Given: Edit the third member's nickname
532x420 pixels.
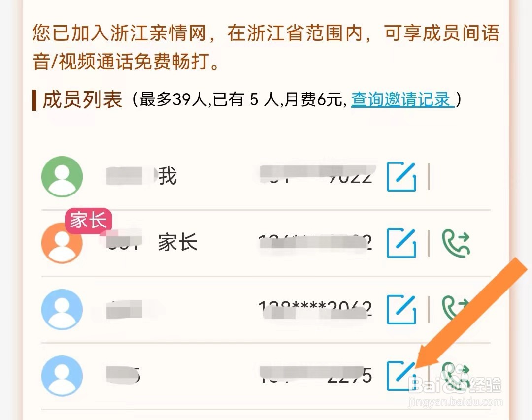Looking at the screenshot, I should click(x=402, y=309).
